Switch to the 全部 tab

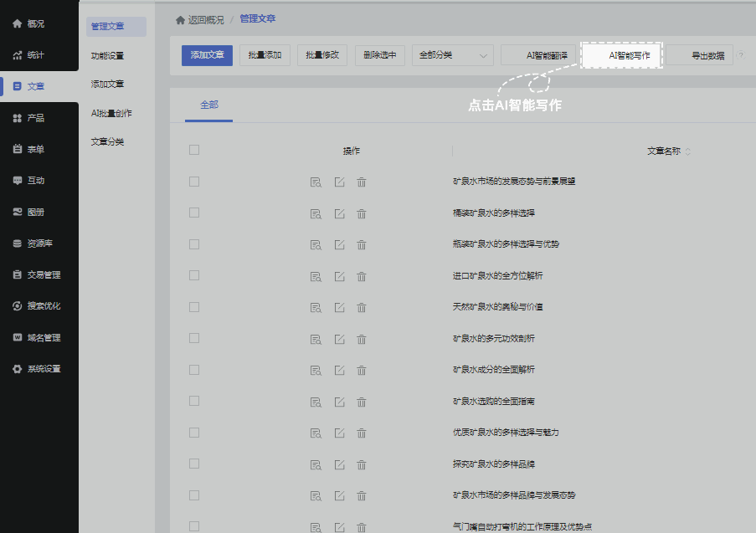pyautogui.click(x=209, y=105)
